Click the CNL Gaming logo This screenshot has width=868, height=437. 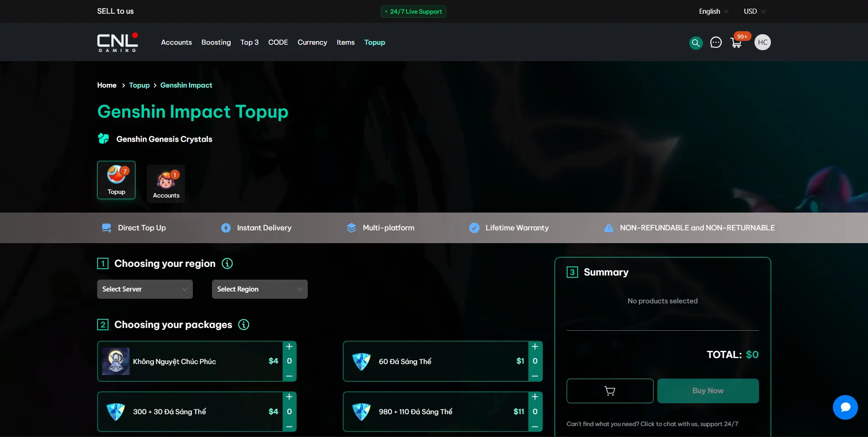pos(117,42)
